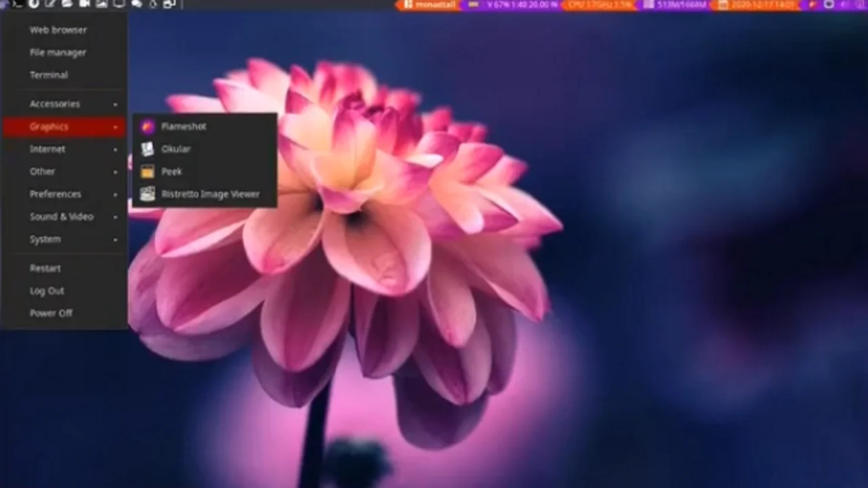Image resolution: width=868 pixels, height=488 pixels.
Task: Click the memory usage module in top bar
Action: pos(675,5)
